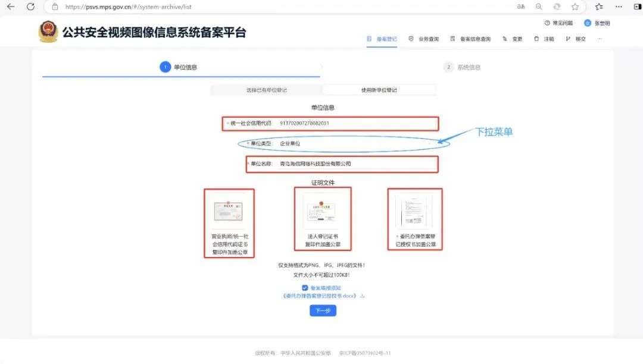The width and height of the screenshot is (643, 364).
Task: Click the download icon beside authorization docx
Action: (362, 296)
